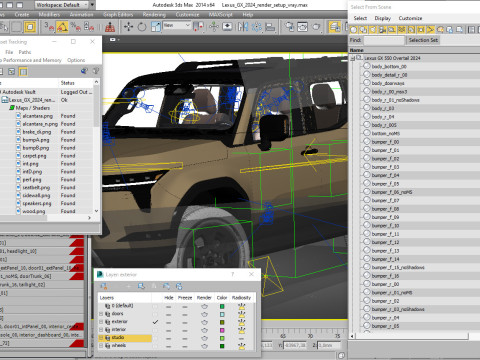Click the Find input field
Screen dimensions: 480x360
tap(384, 40)
